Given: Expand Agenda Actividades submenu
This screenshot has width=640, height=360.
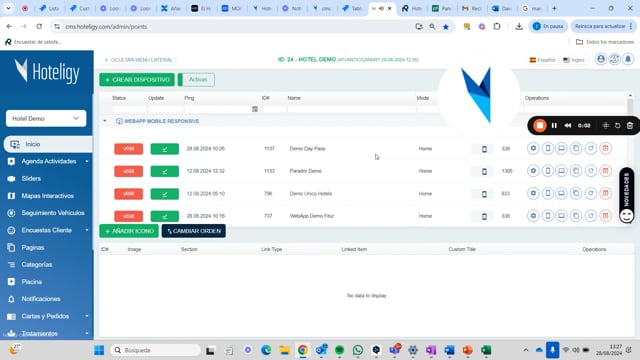Looking at the screenshot, I should (87, 162).
